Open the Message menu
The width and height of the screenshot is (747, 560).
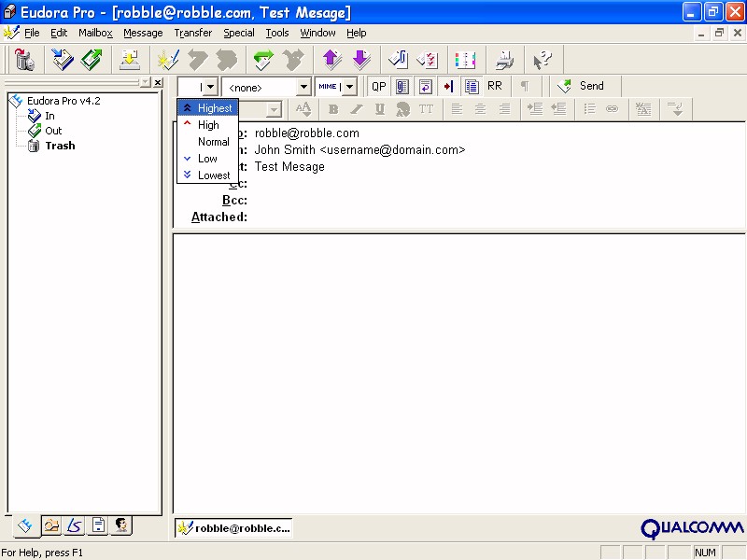[x=143, y=33]
